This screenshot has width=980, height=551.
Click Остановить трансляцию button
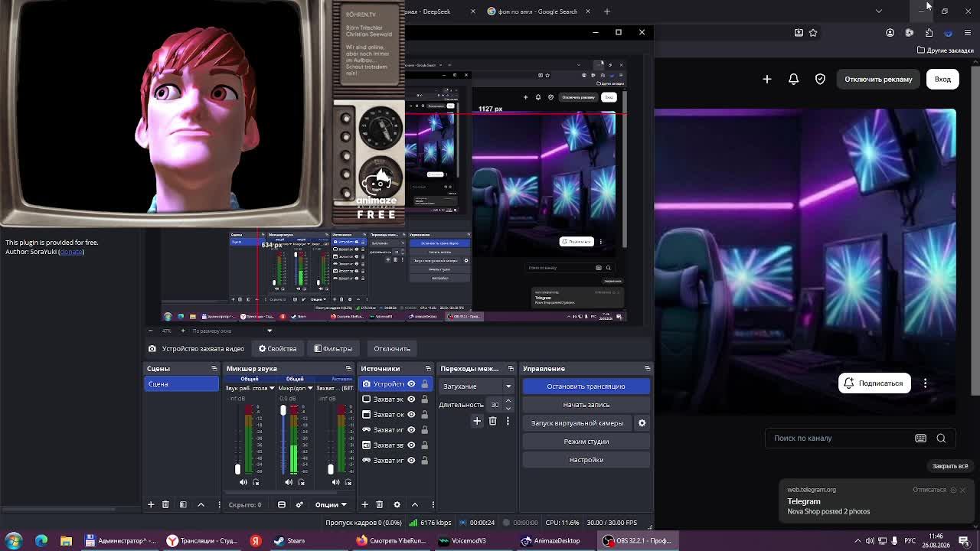pyautogui.click(x=586, y=386)
